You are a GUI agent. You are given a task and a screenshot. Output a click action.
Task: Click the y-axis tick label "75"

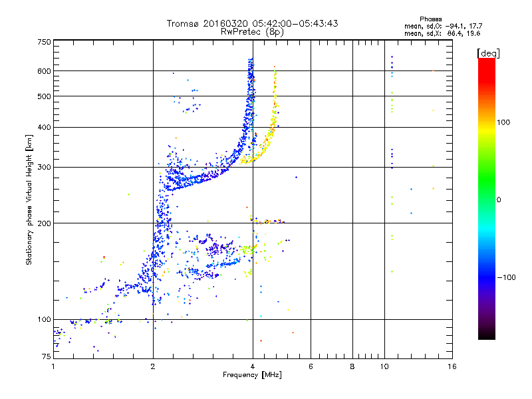click(x=47, y=356)
